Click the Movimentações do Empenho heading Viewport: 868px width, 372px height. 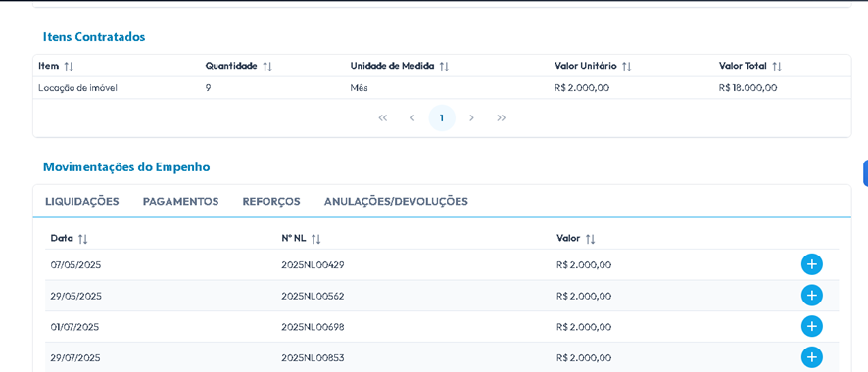point(126,167)
